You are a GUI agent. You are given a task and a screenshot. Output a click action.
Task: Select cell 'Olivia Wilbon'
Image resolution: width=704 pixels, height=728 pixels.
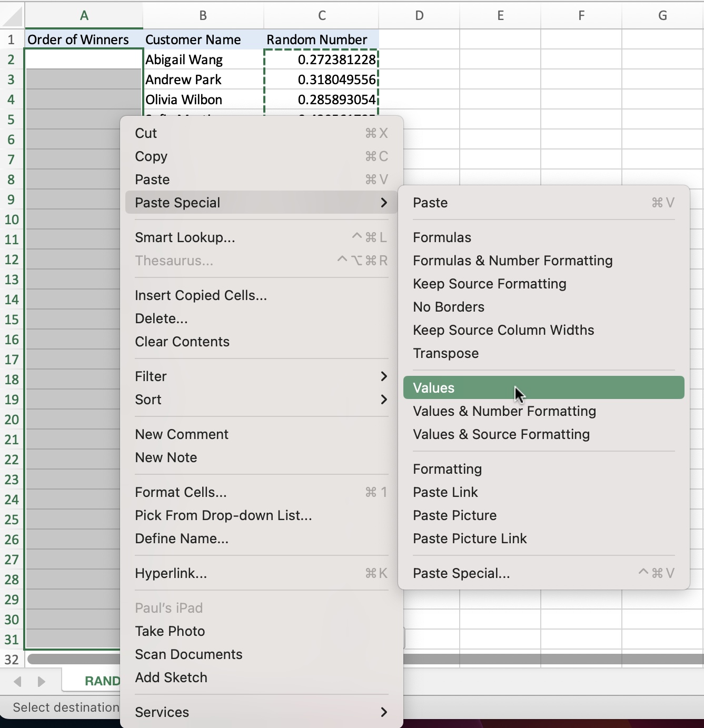point(203,99)
